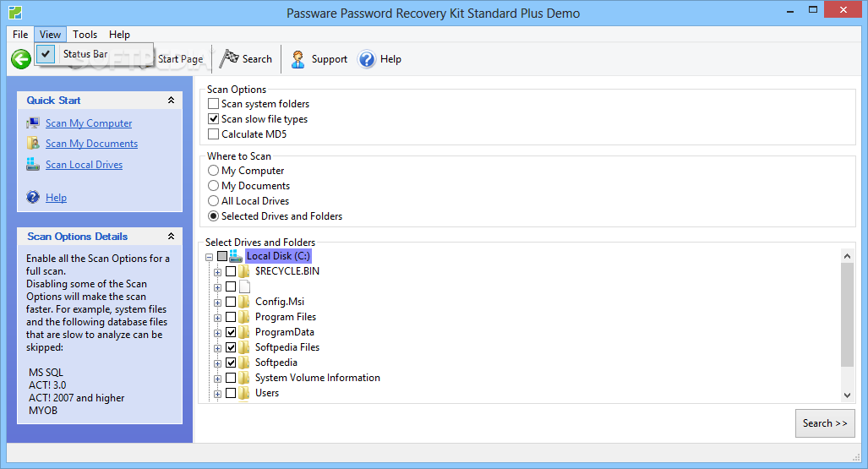The image size is (868, 469).
Task: Click the ProgramData folder icon
Action: [244, 332]
